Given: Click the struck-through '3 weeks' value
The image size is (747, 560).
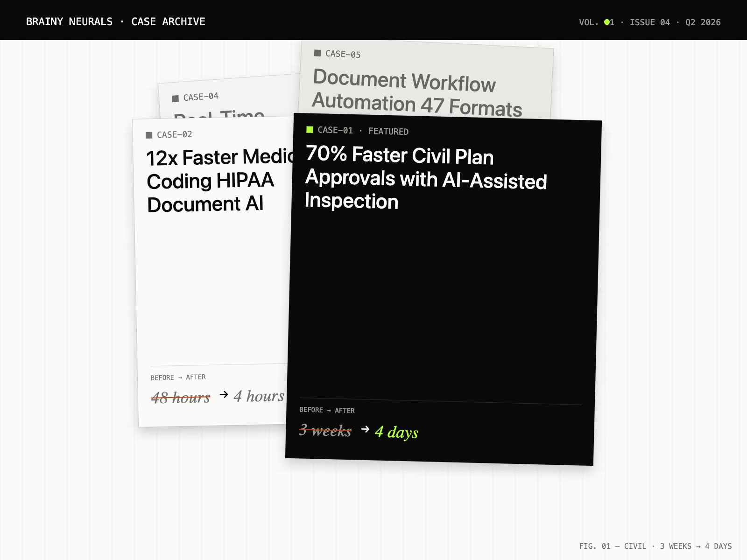Looking at the screenshot, I should click(x=325, y=430).
